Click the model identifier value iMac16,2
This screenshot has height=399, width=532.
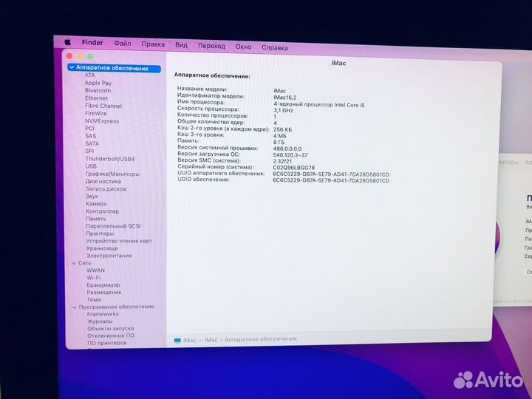(284, 98)
